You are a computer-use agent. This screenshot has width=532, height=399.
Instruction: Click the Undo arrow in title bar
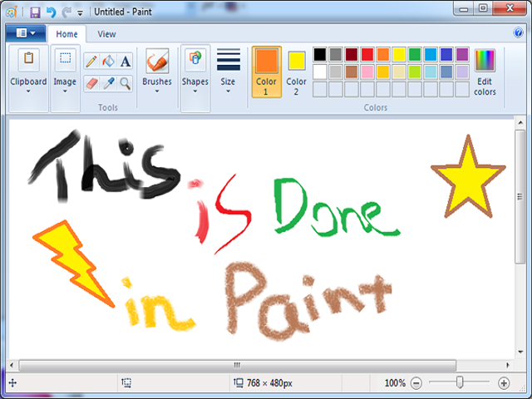click(x=51, y=12)
